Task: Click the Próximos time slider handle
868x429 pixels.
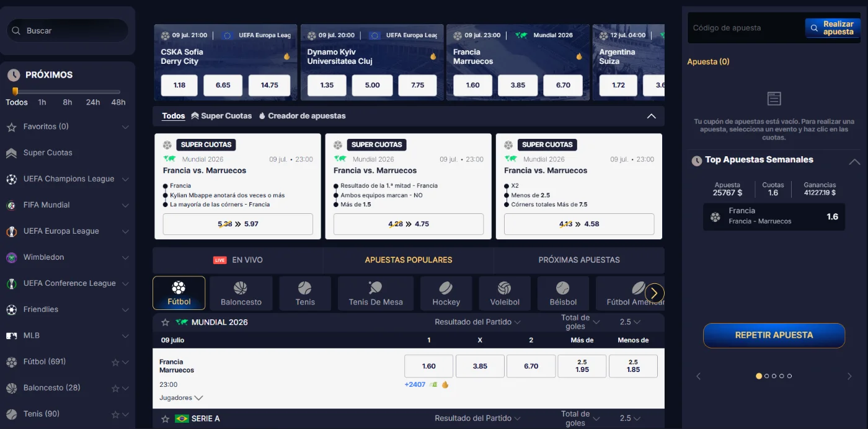Action: 15,92
